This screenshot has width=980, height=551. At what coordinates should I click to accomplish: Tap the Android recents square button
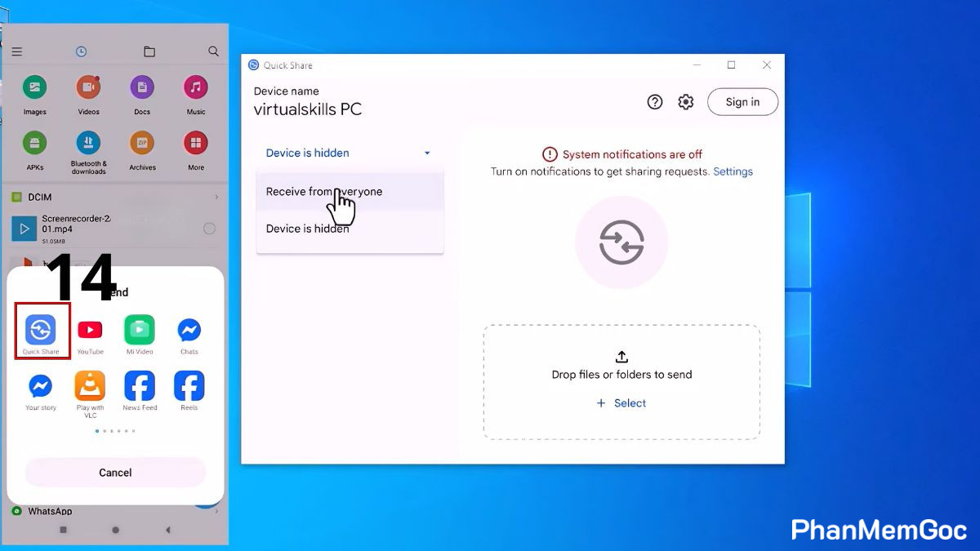tap(63, 530)
